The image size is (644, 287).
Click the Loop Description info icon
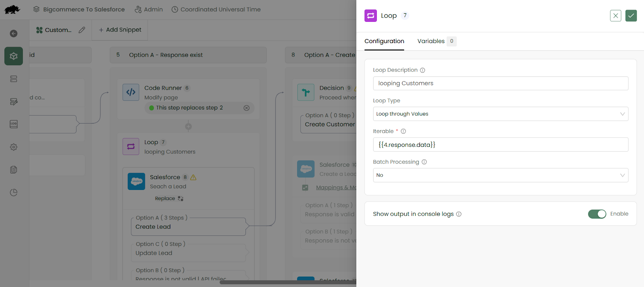[423, 70]
